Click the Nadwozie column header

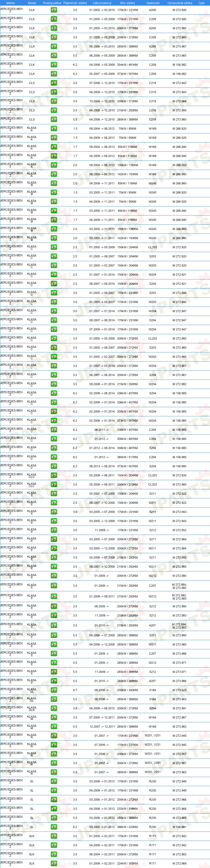click(153, 3)
